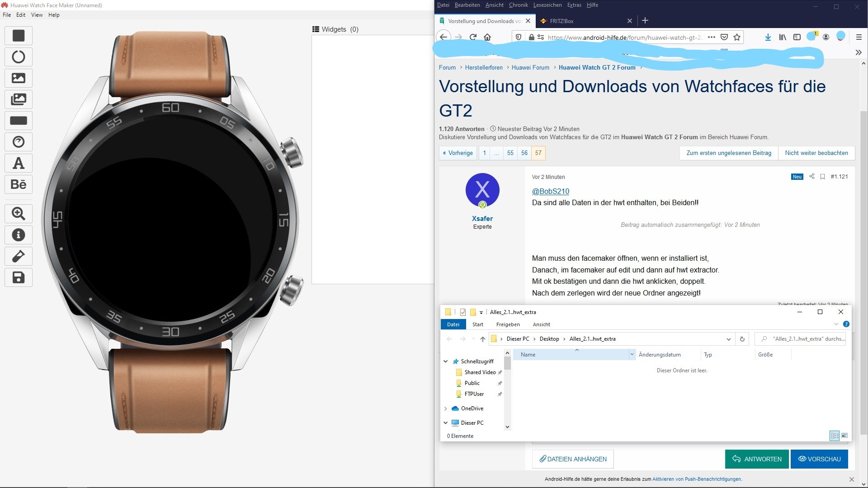The height and width of the screenshot is (488, 868).
Task: Expand OneDrive tree node
Action: 445,408
